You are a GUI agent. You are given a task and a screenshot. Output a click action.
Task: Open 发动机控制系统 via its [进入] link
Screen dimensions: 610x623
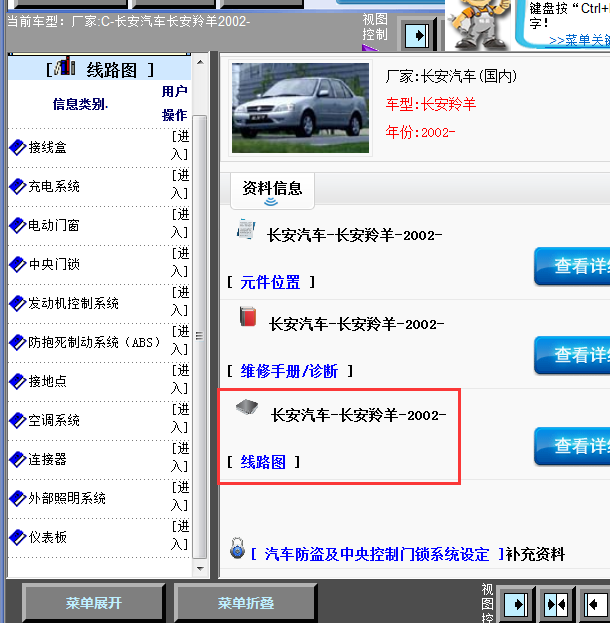[x=180, y=301]
